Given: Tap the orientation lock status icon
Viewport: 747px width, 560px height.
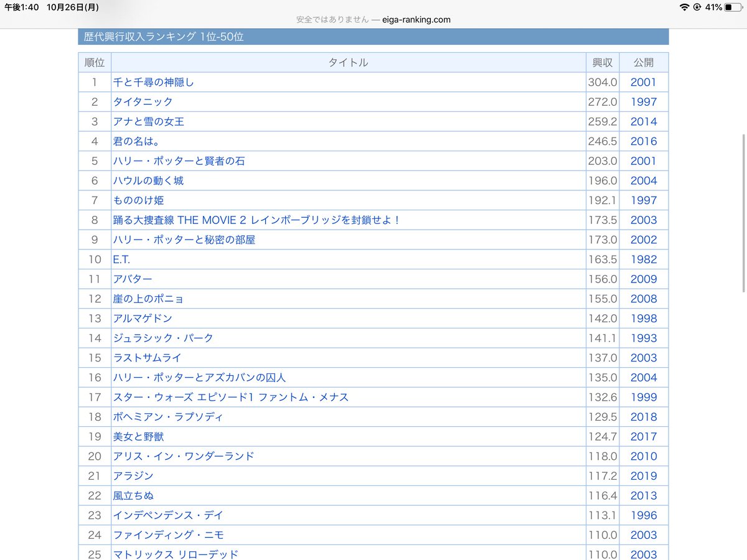Looking at the screenshot, I should [x=698, y=7].
